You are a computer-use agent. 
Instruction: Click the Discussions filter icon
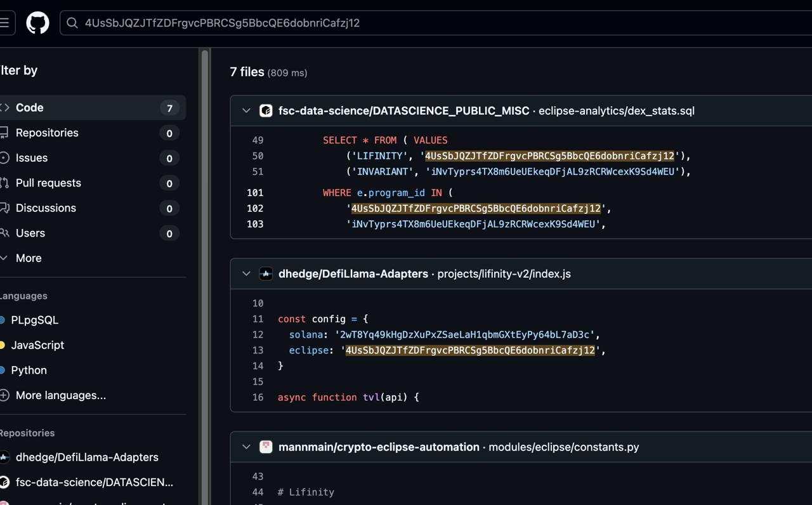[4, 207]
